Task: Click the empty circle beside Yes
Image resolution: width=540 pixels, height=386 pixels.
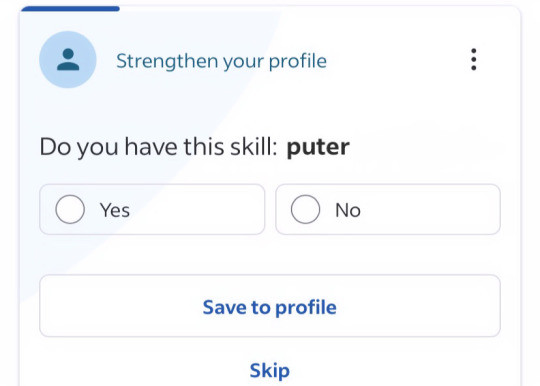Action: (x=70, y=209)
